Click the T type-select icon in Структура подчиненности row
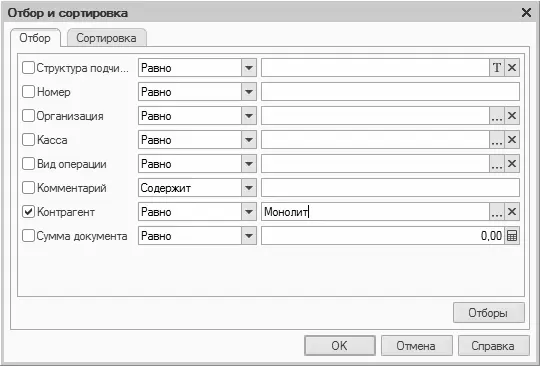 tap(497, 67)
